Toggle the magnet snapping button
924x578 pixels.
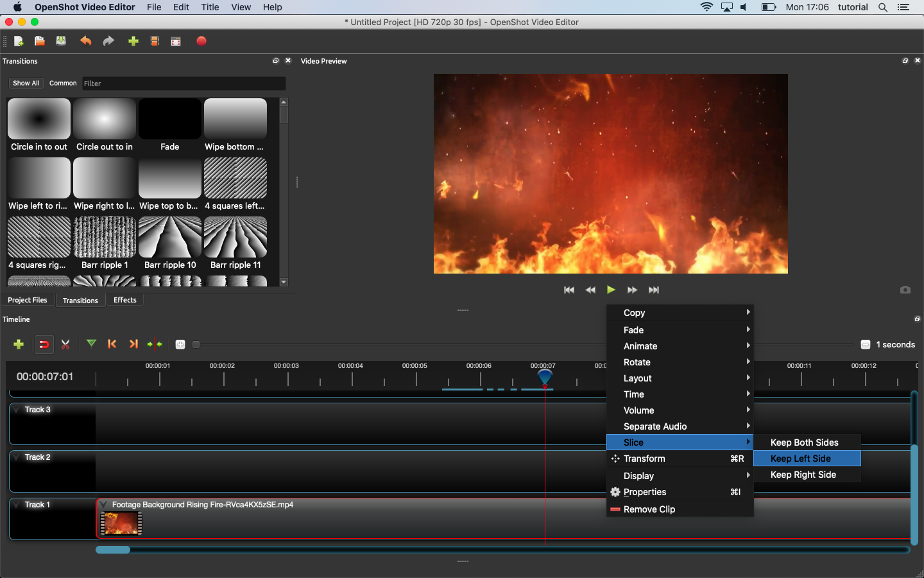[x=44, y=344]
